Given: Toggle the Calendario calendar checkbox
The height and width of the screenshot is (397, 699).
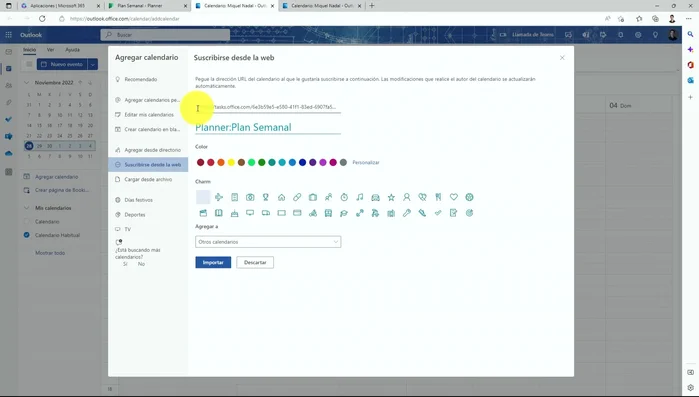Looking at the screenshot, I should coord(27,221).
